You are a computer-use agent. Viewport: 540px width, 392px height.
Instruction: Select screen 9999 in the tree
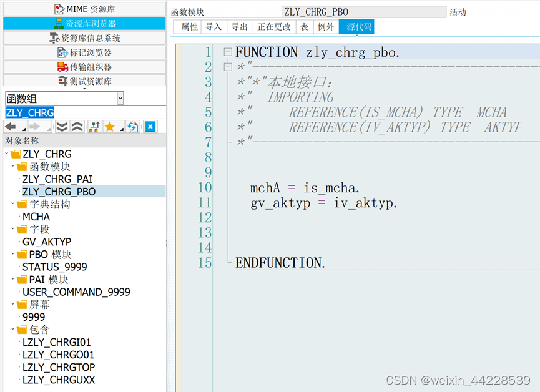click(34, 317)
